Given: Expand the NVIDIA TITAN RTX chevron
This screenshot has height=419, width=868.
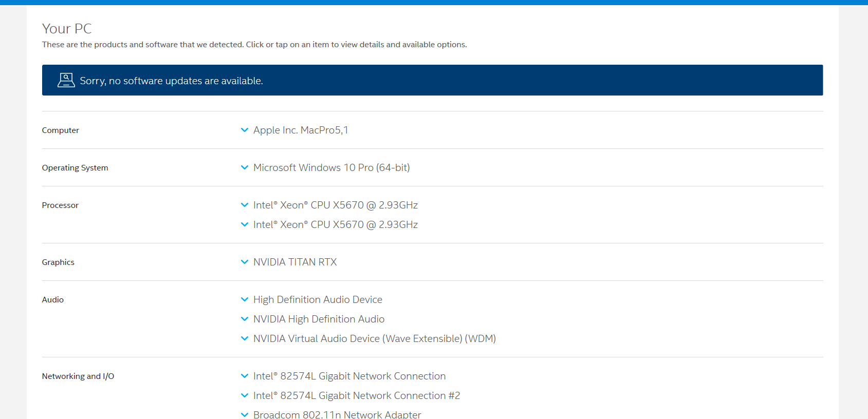Looking at the screenshot, I should (x=245, y=262).
